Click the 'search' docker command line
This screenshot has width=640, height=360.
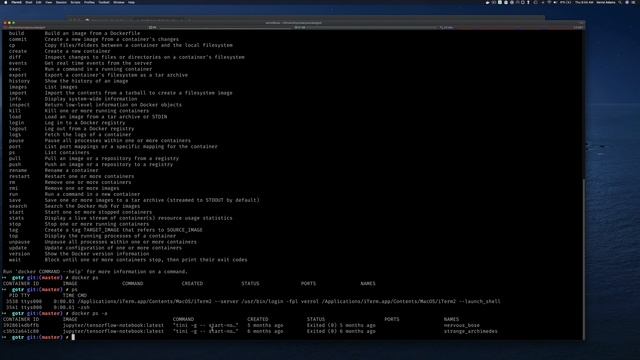(x=74, y=206)
